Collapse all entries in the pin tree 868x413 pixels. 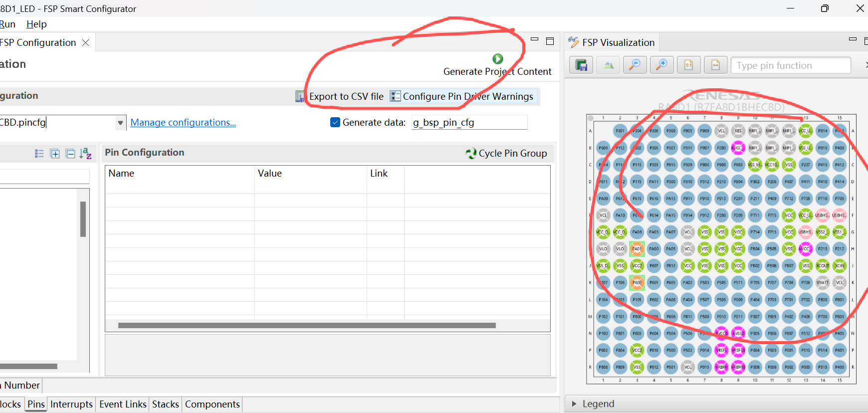point(70,154)
